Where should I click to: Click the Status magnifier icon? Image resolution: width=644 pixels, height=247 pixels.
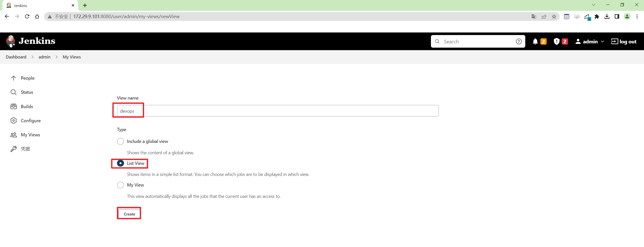[14, 92]
